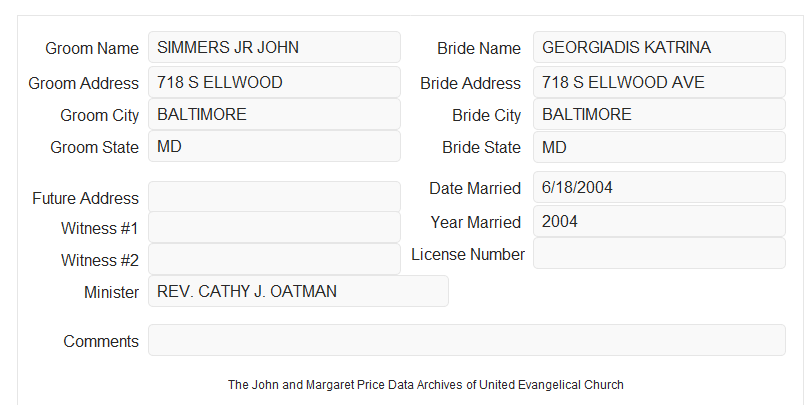Click the Minister label
Screen dimensions: 805x405
click(111, 293)
